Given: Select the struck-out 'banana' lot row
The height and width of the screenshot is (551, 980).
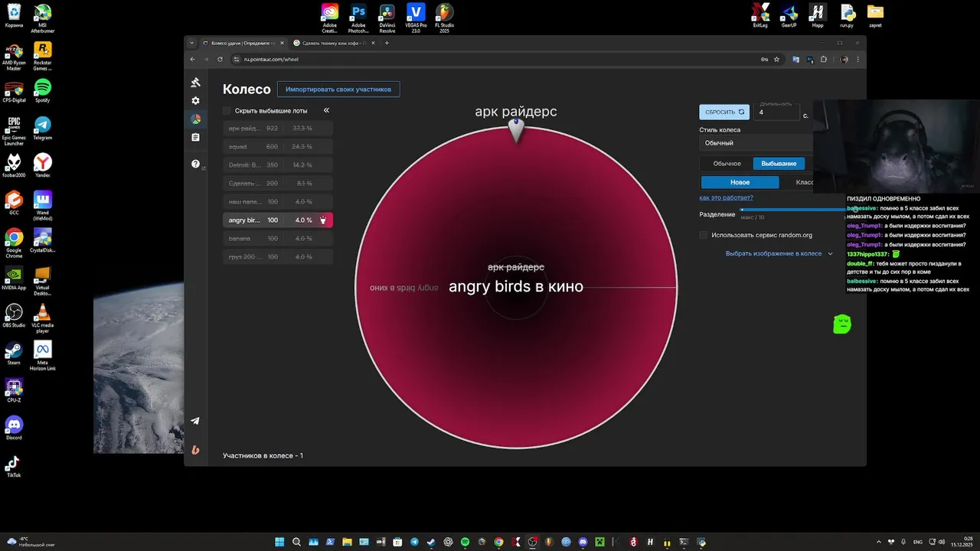Looking at the screenshot, I should tap(278, 239).
